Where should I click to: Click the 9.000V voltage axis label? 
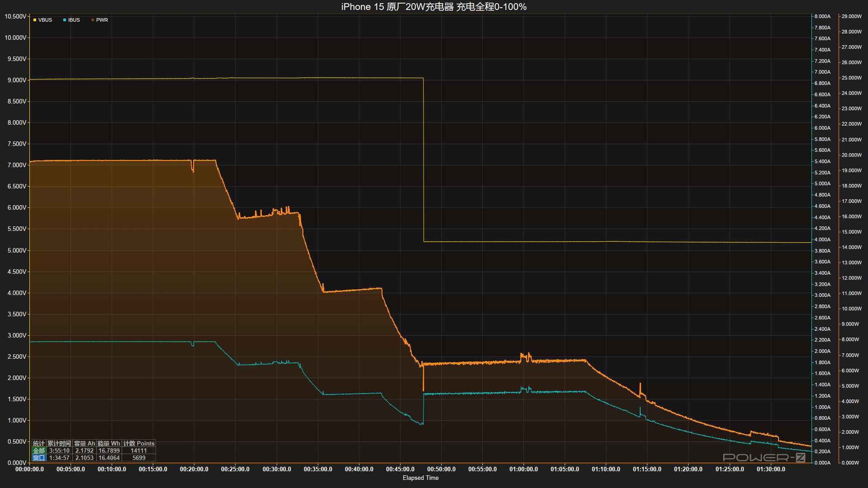coord(17,80)
